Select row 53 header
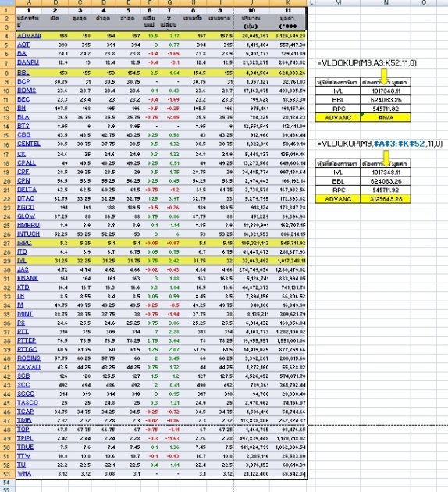The height and width of the screenshot is (492, 448). pos(7,474)
